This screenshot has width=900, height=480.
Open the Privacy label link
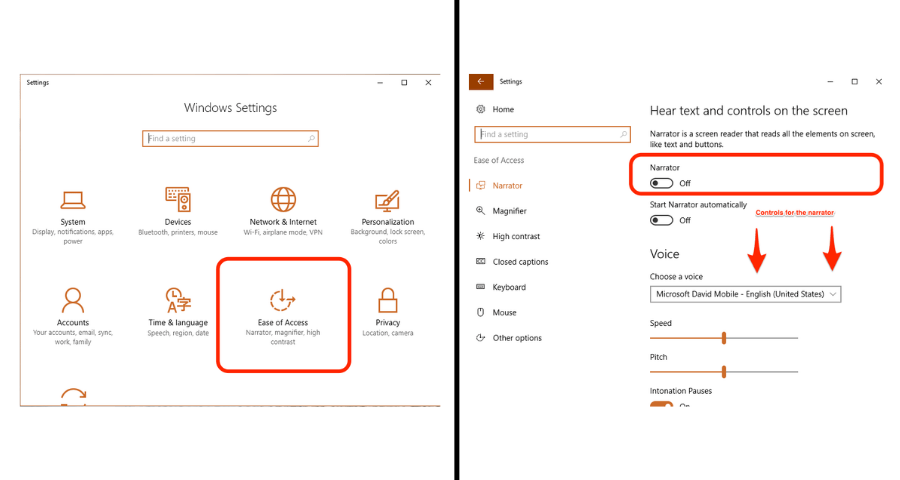pyautogui.click(x=387, y=322)
